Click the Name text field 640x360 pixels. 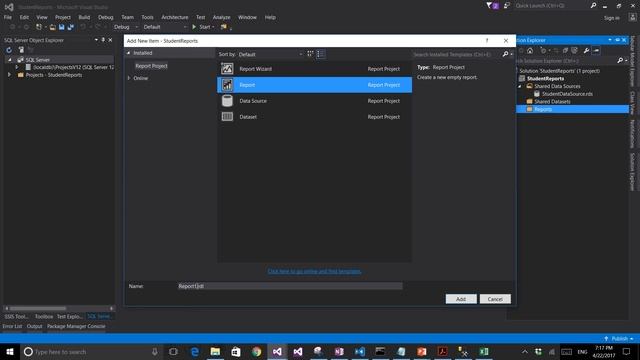[x=290, y=286]
